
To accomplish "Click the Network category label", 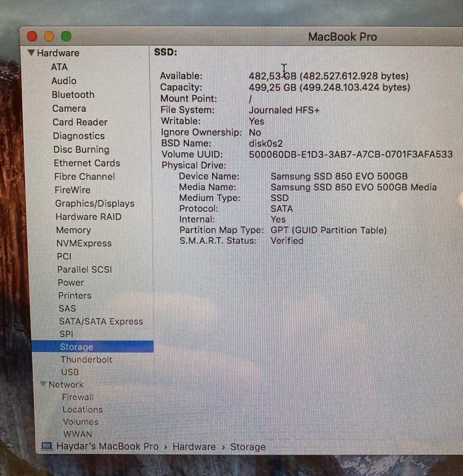I will (66, 384).
